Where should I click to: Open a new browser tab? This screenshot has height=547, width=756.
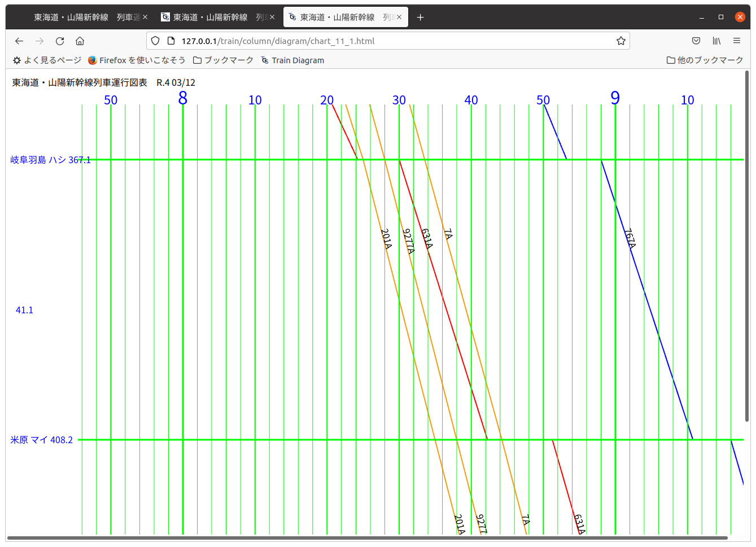click(x=420, y=17)
